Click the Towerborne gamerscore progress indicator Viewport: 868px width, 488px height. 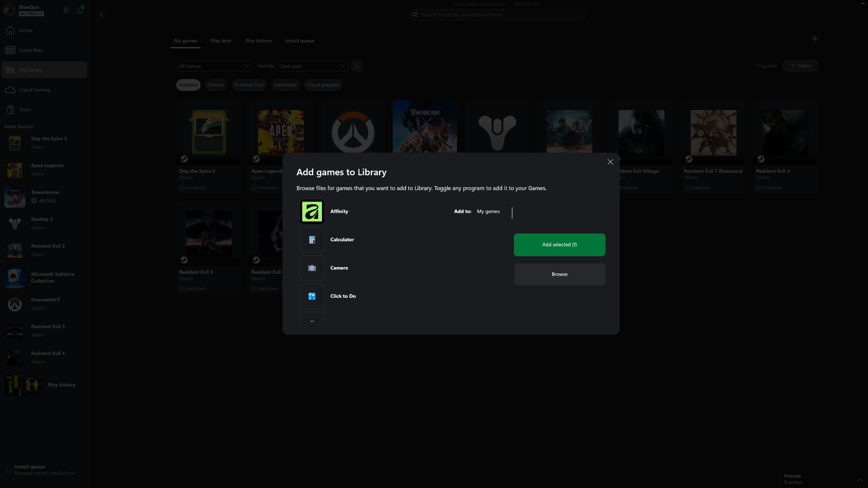pos(44,201)
